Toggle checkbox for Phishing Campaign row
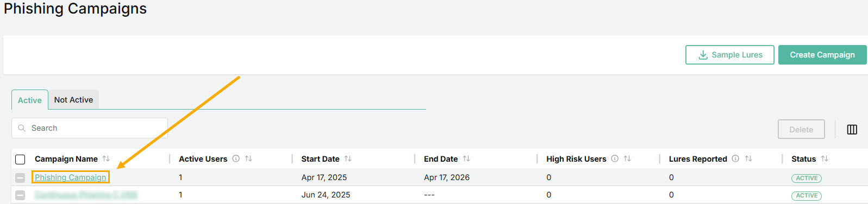Screen dimensions: 868x204 20,178
